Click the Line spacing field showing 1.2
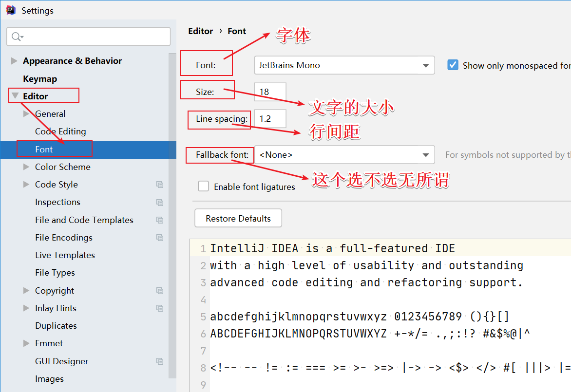The width and height of the screenshot is (571, 392). pos(270,119)
